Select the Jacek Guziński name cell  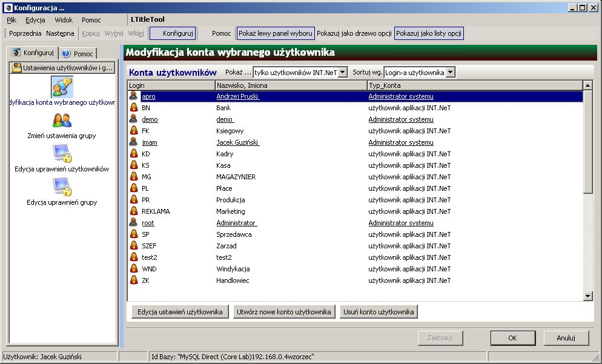237,142
